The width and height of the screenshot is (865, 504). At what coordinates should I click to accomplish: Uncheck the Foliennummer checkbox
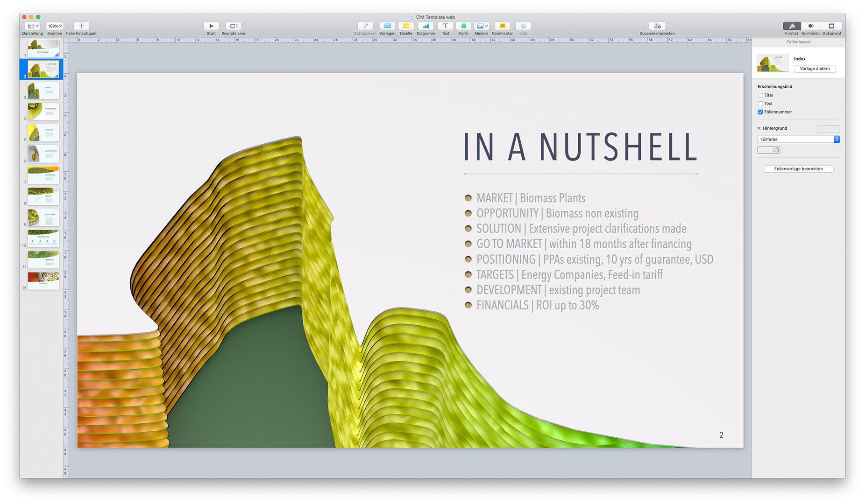point(760,112)
